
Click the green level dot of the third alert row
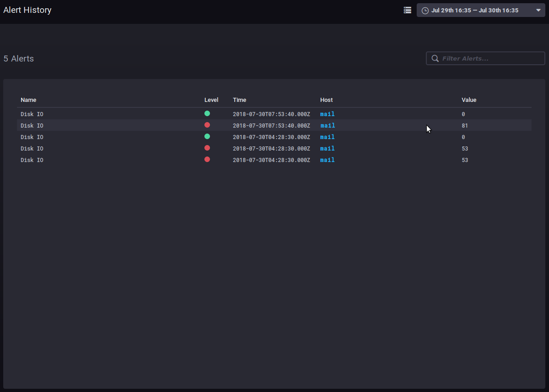click(207, 136)
